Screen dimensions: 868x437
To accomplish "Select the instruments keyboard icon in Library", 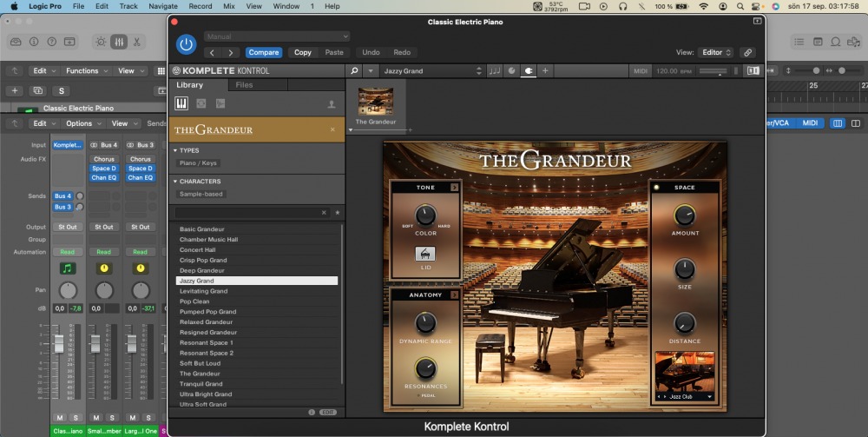I will pyautogui.click(x=182, y=103).
